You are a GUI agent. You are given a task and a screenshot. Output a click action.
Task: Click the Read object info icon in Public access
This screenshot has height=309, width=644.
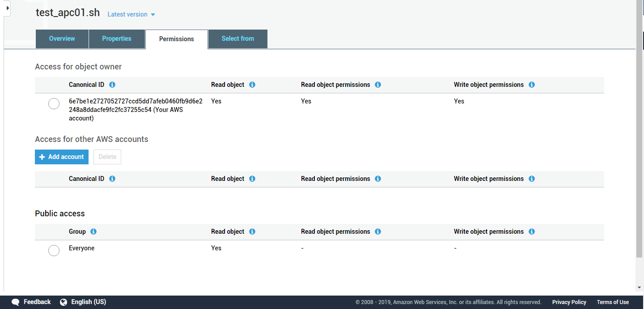[252, 232]
